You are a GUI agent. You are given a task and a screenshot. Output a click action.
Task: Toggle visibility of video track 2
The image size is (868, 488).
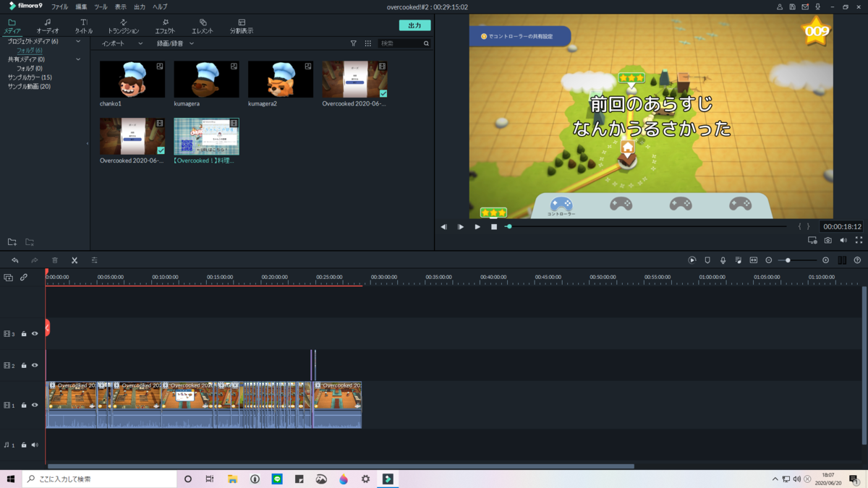pyautogui.click(x=34, y=366)
